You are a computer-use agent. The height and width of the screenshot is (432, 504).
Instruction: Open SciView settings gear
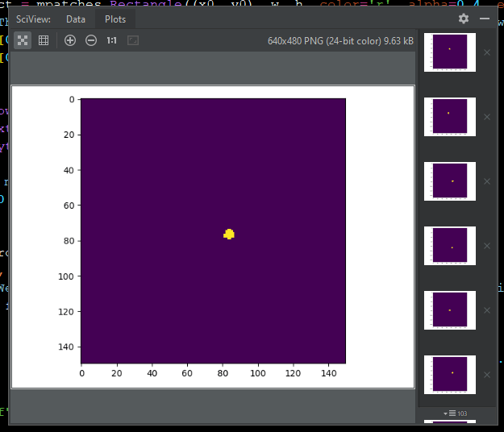click(463, 19)
